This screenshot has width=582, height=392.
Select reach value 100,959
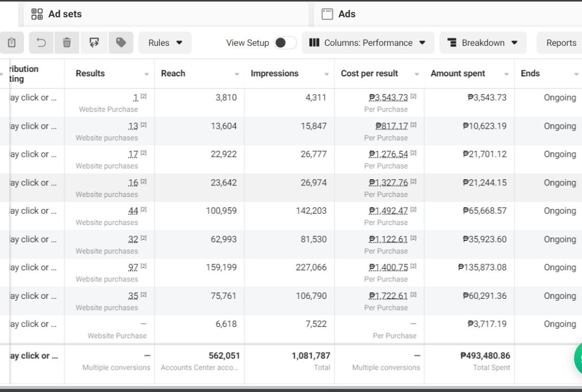point(221,211)
